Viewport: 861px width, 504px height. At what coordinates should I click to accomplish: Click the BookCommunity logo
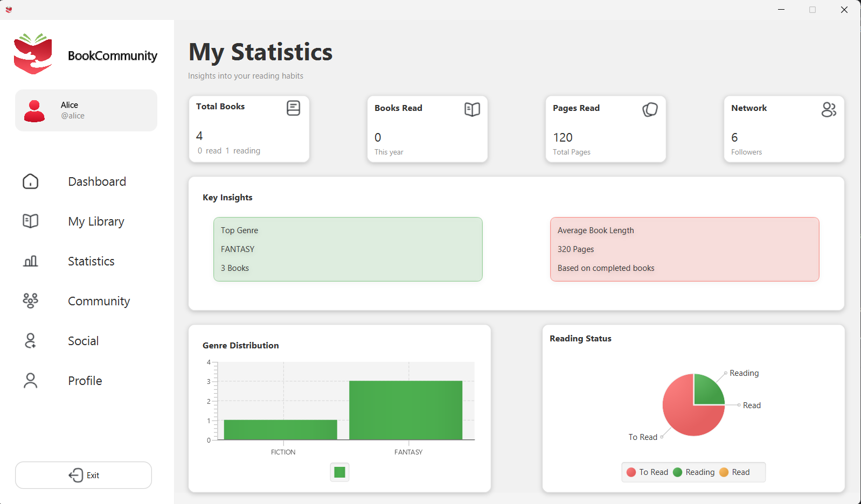click(33, 54)
